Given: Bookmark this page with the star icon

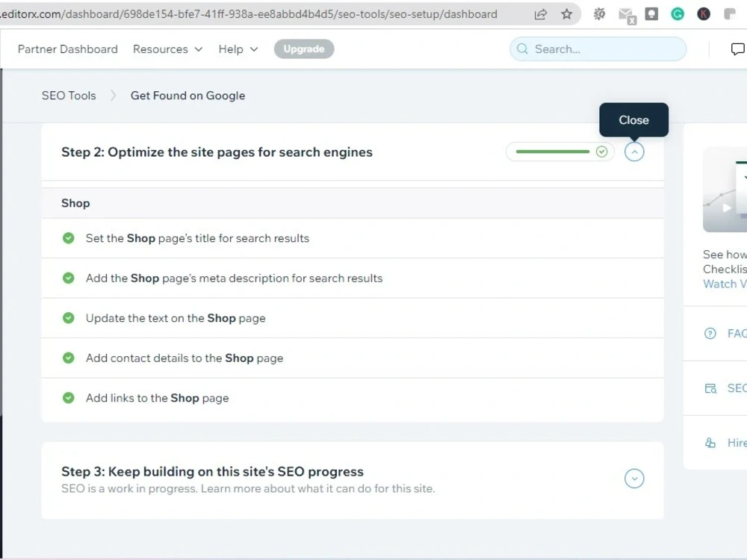Looking at the screenshot, I should tap(566, 14).
